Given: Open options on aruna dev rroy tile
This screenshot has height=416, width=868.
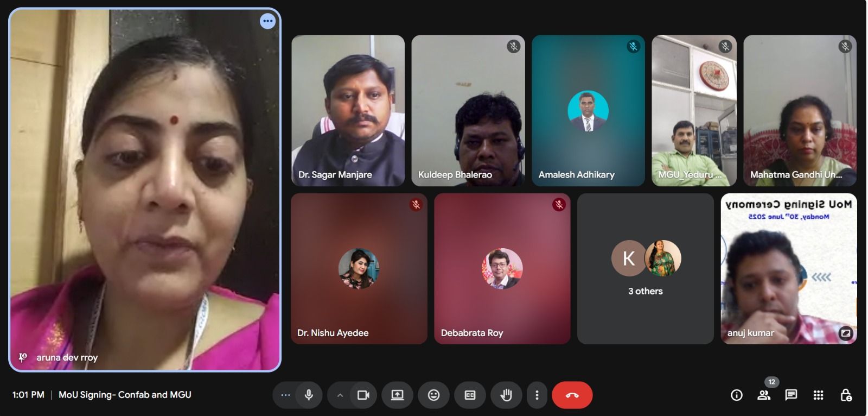Looking at the screenshot, I should (x=267, y=21).
